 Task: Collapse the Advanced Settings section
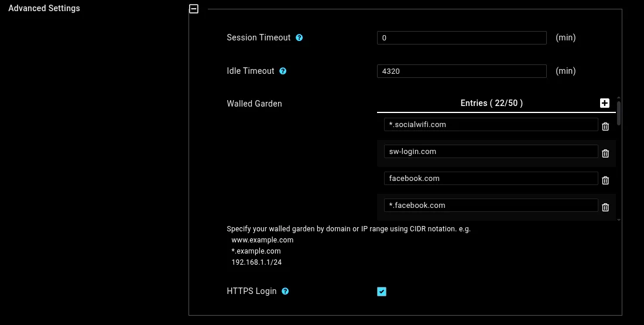pyautogui.click(x=194, y=9)
